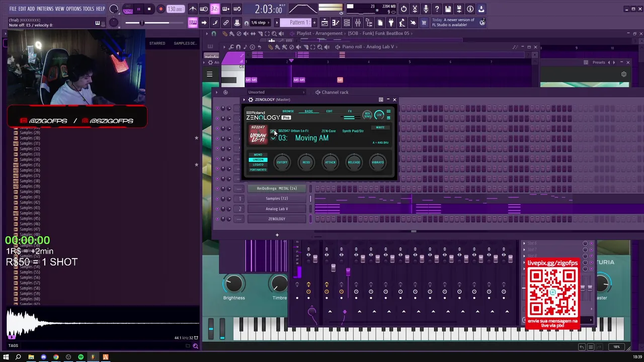This screenshot has height=362, width=644.
Task: Mute the Analog Lab V channel
Action: tap(217, 209)
